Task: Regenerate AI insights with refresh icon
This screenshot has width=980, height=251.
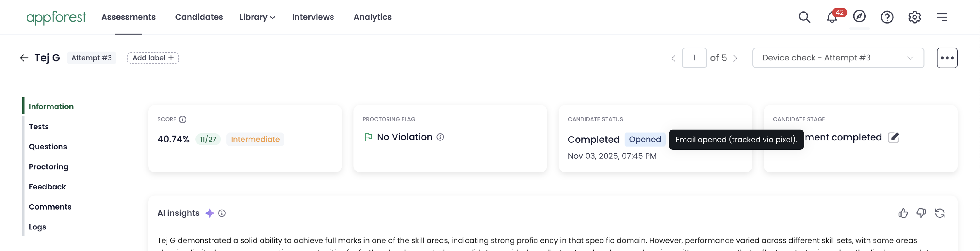Action: (940, 213)
